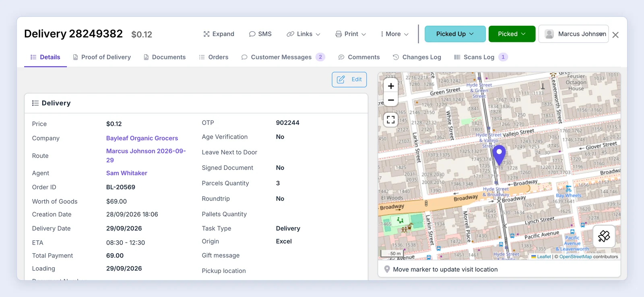Image resolution: width=644 pixels, height=297 pixels.
Task: Open OpenStreetMap contributors link
Action: tap(576, 257)
